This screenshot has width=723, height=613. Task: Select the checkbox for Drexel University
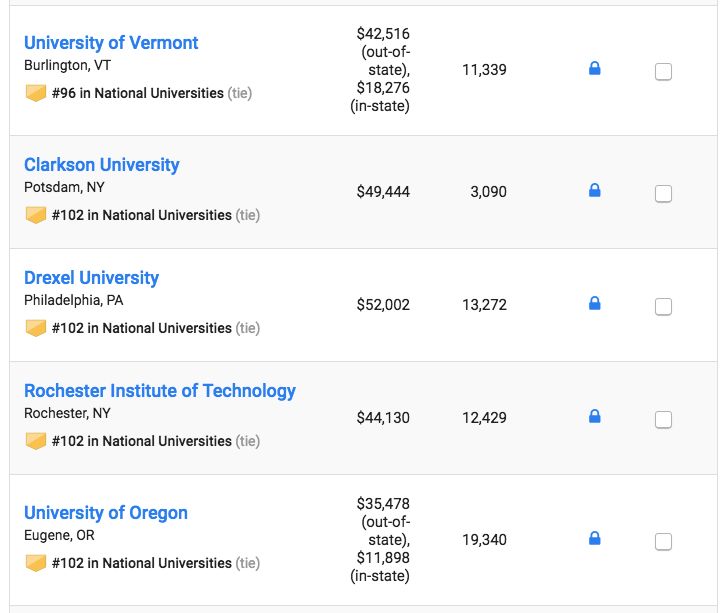tap(663, 307)
